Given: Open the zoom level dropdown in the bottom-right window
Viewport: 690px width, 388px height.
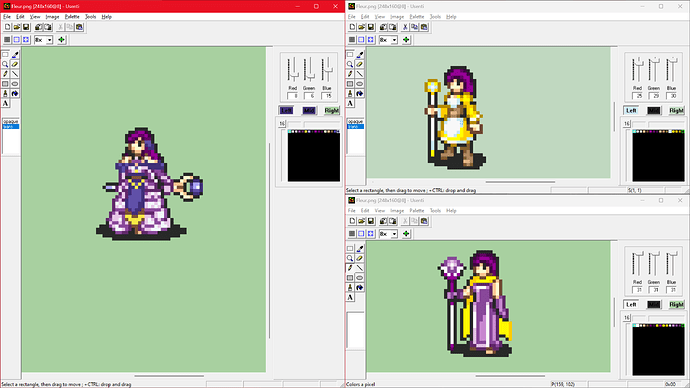Looking at the screenshot, I should [394, 234].
